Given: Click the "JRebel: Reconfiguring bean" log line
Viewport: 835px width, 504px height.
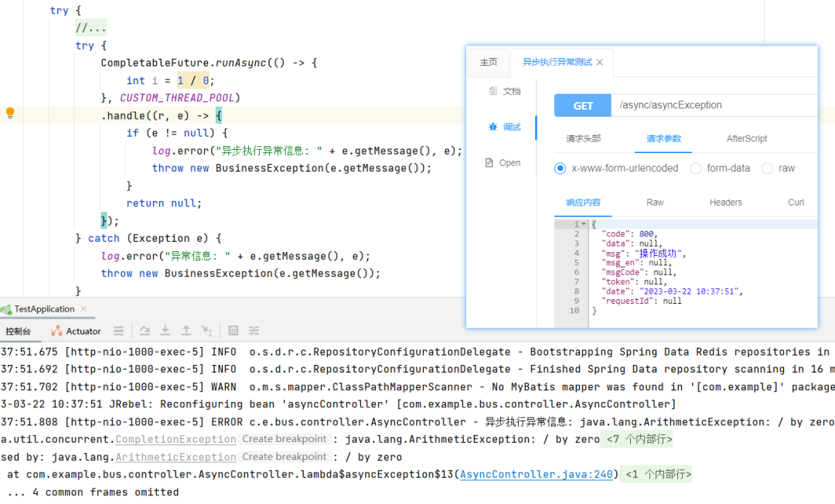Looking at the screenshot, I should pyautogui.click(x=338, y=404).
